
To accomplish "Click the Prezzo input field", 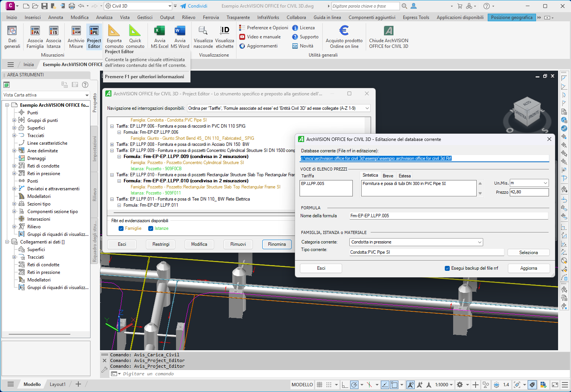I will [529, 192].
